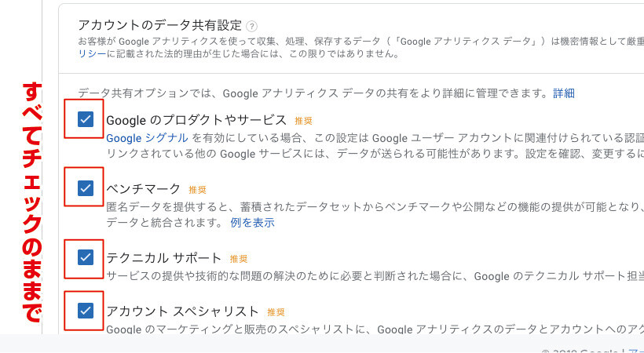The width and height of the screenshot is (644, 353).
Task: Click the help icon beside アカウントのデータ共有設定
Action: pos(251,26)
